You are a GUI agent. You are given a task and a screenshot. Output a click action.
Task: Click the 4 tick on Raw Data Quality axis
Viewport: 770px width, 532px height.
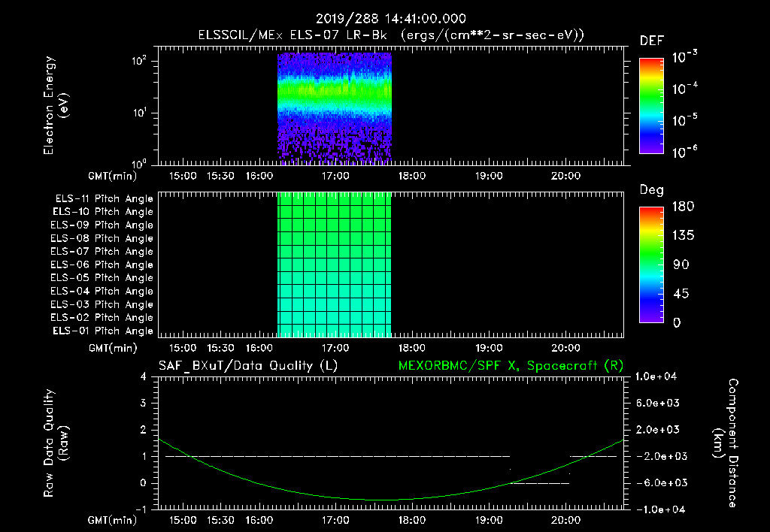point(144,376)
